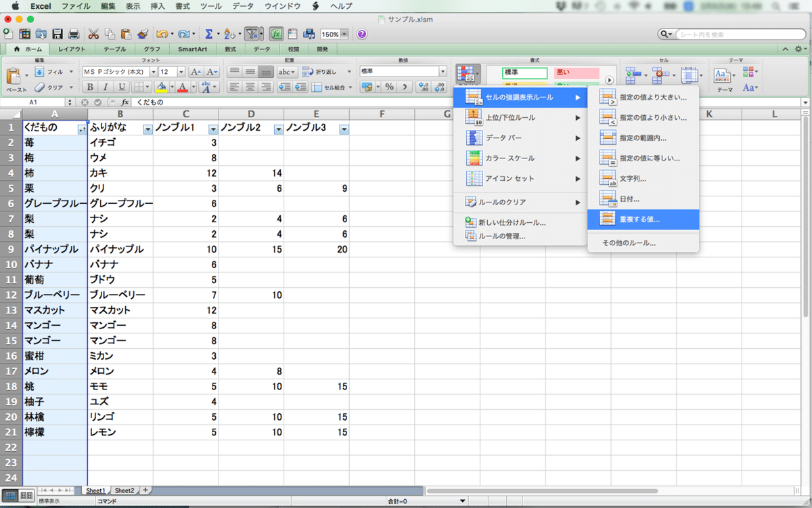Image resolution: width=812 pixels, height=508 pixels.
Task: Click the align text right icon
Action: 265,87
